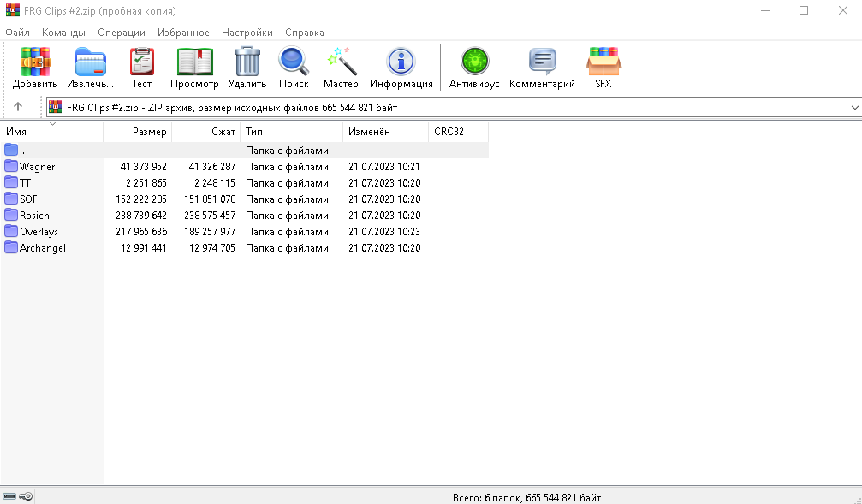Minimize the WinRAR window
This screenshot has width=862, height=504.
click(x=765, y=10)
